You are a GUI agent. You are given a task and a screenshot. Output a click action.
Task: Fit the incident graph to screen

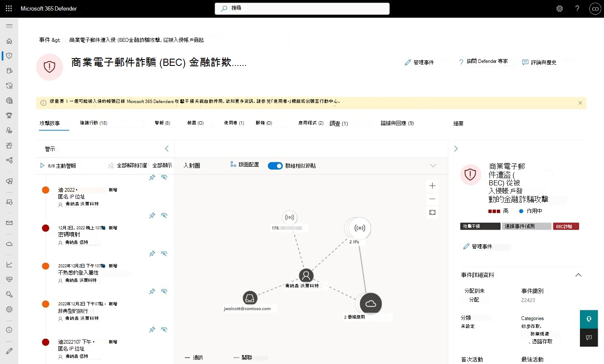coord(432,212)
